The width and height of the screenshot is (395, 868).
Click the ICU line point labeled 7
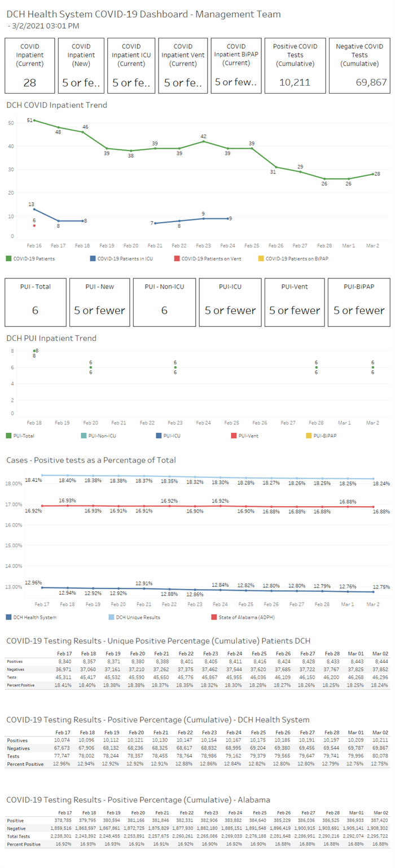coord(155,223)
